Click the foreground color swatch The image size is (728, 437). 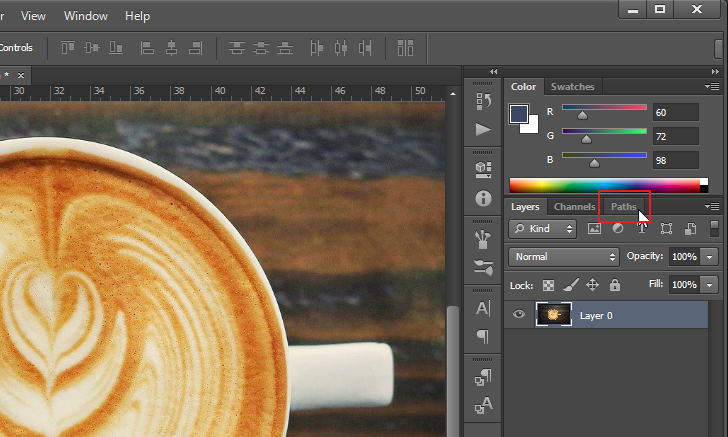[519, 114]
